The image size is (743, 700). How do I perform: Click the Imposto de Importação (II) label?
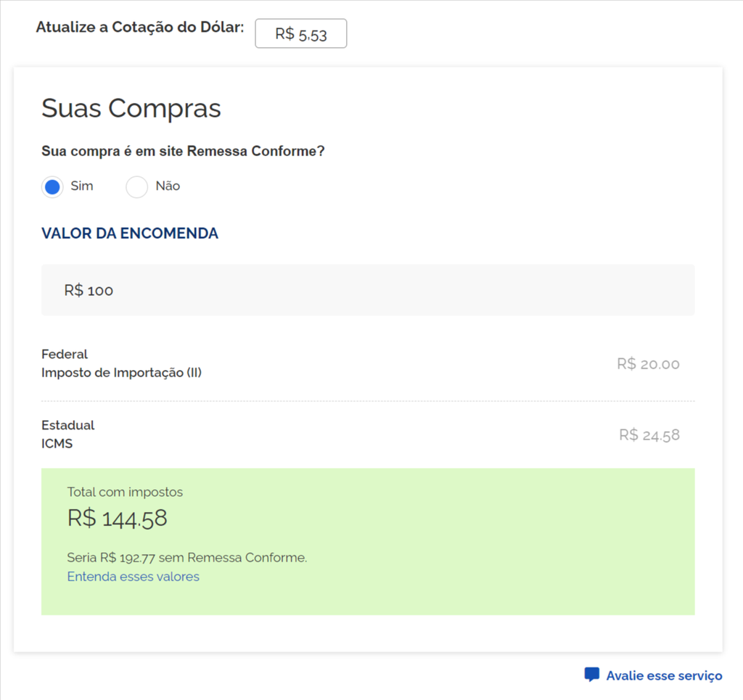point(121,373)
